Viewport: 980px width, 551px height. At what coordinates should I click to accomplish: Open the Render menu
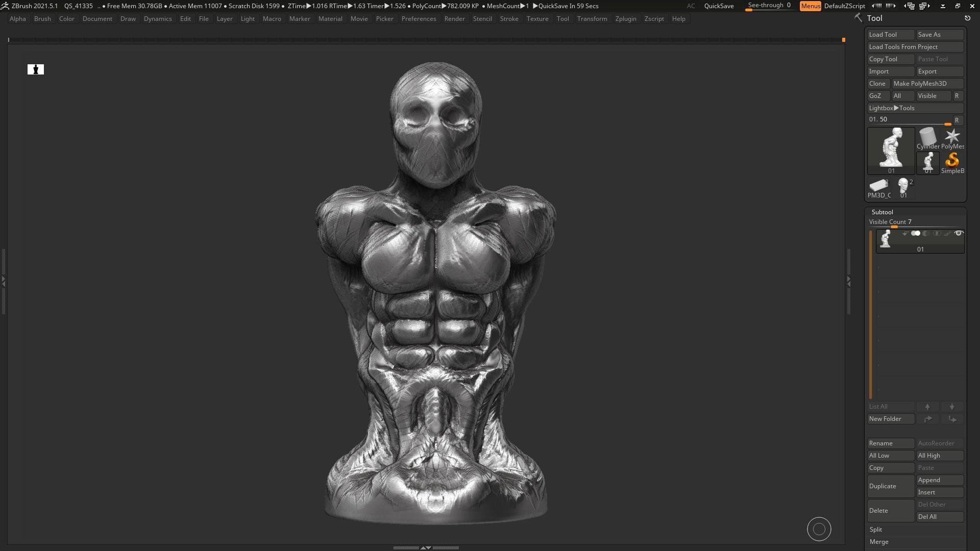(454, 18)
